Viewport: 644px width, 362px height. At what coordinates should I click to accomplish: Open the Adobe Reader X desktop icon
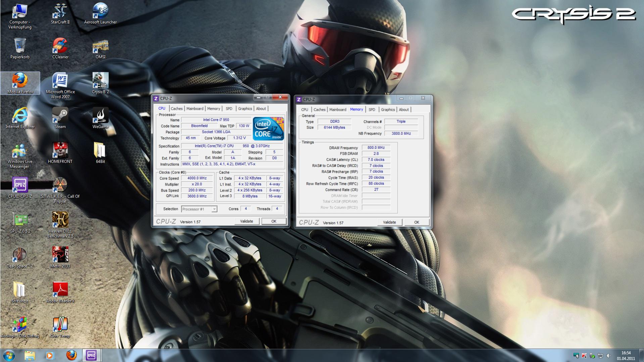pyautogui.click(x=60, y=293)
